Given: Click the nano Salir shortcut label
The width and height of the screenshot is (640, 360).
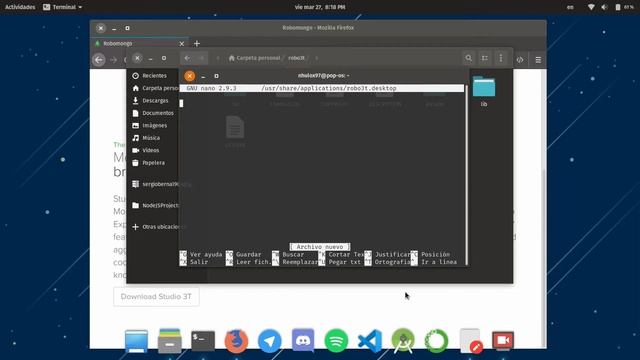Looking at the screenshot, I should tap(199, 262).
